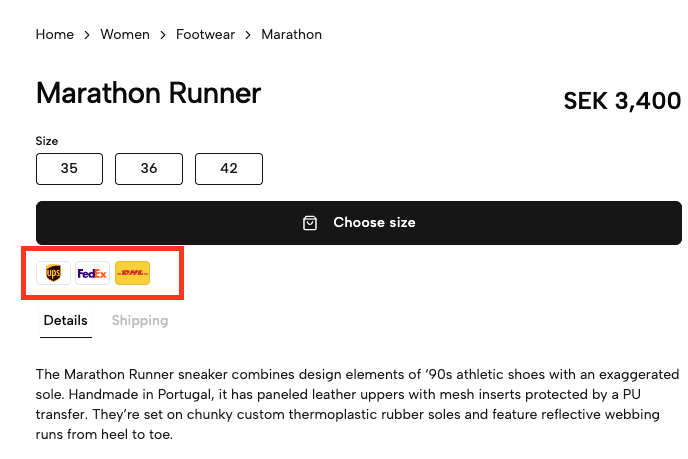Click the product description paragraph

coord(358,404)
